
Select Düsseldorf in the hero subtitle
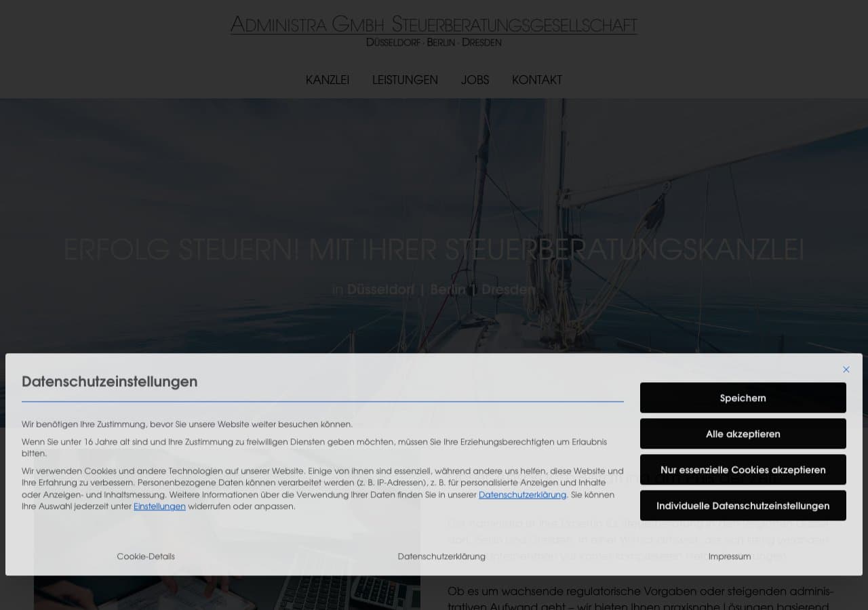pos(380,290)
